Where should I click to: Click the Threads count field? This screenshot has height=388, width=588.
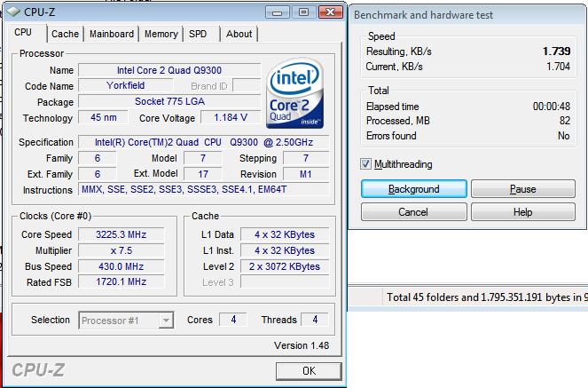[315, 320]
